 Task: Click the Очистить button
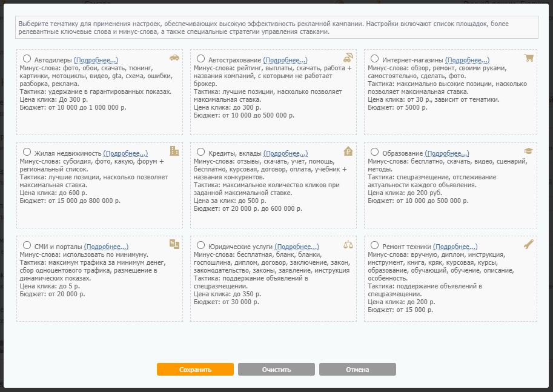[276, 370]
